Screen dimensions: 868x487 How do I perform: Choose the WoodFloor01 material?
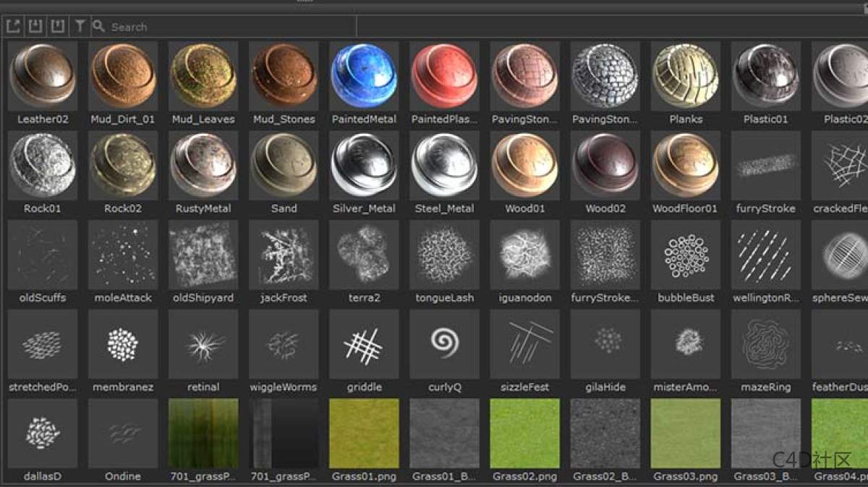pos(685,165)
